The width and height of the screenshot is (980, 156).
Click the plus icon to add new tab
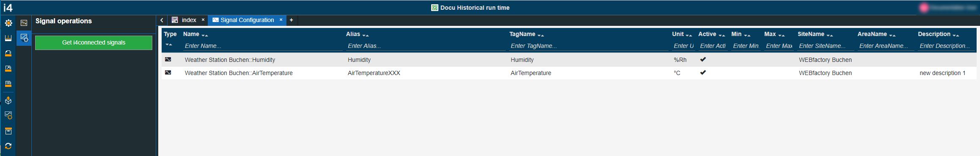[291, 20]
